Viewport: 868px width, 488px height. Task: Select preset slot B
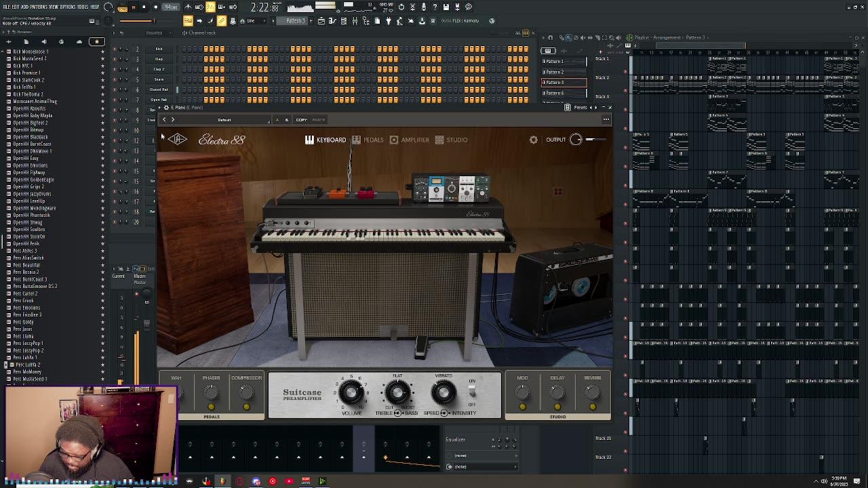click(286, 120)
